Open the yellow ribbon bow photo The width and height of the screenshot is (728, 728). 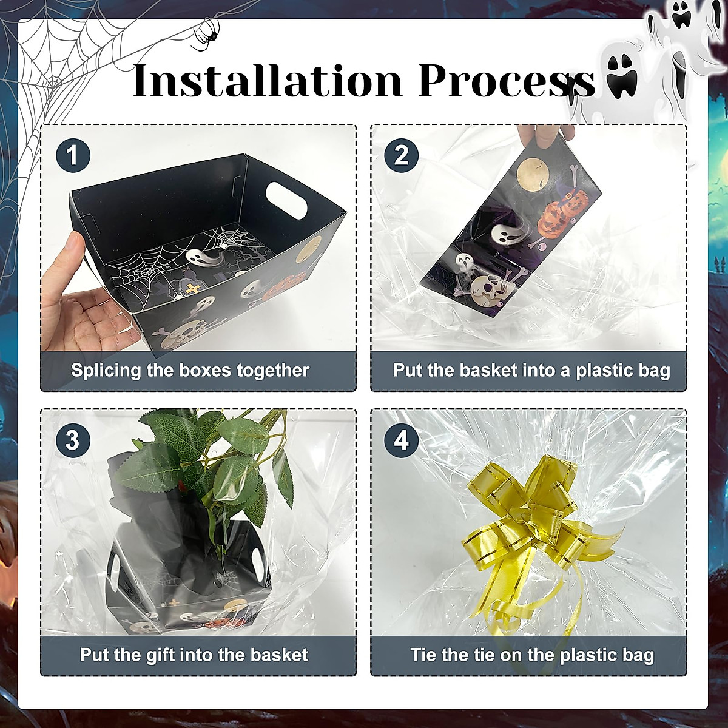pos(528,522)
